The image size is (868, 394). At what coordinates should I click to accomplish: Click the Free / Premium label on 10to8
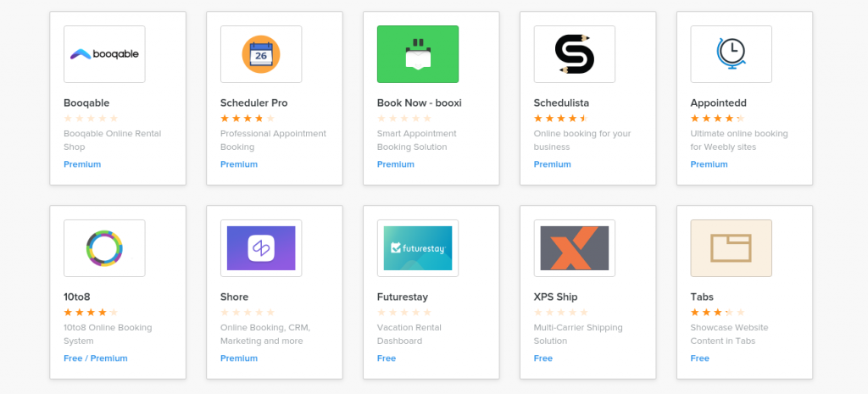(x=95, y=358)
